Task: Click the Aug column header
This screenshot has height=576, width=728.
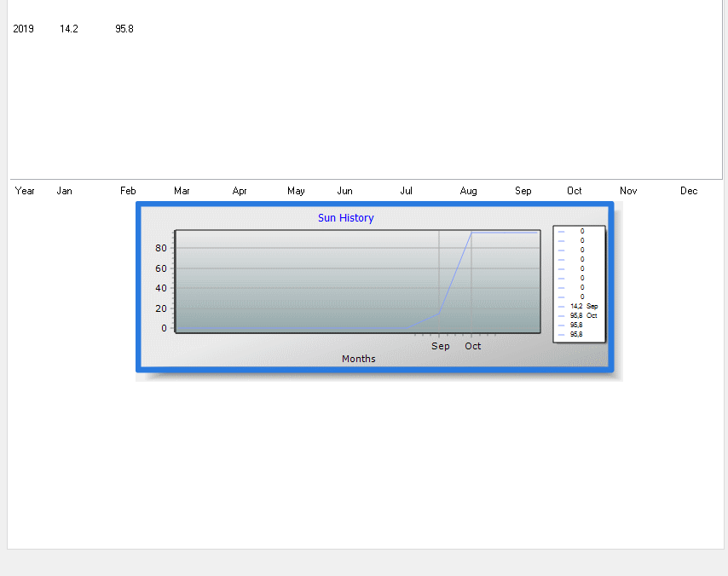Action: click(x=468, y=191)
